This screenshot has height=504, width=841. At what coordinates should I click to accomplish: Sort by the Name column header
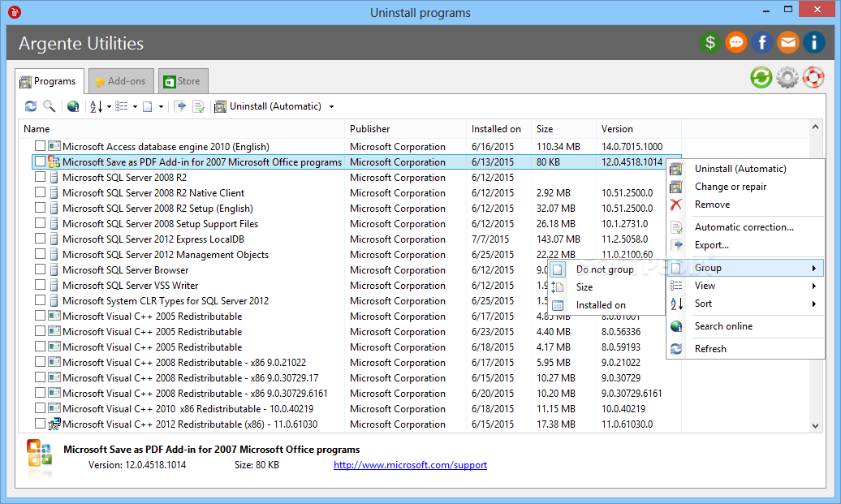pos(181,129)
